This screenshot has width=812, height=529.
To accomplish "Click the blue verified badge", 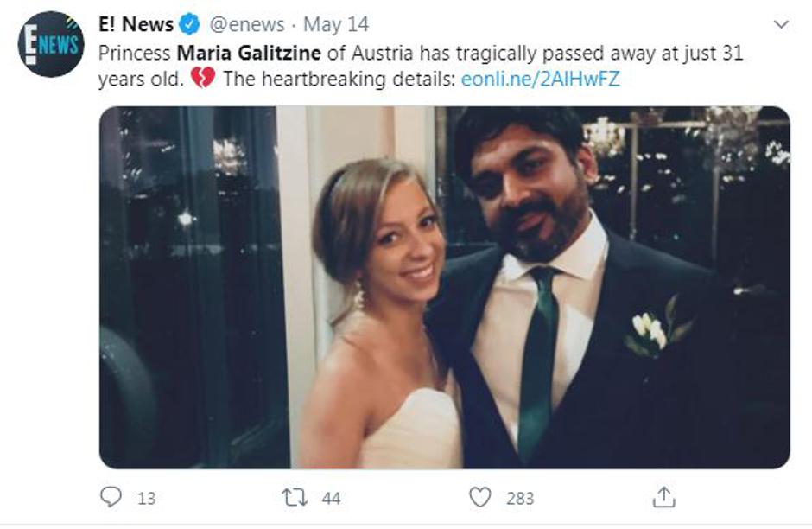I will pos(191,25).
